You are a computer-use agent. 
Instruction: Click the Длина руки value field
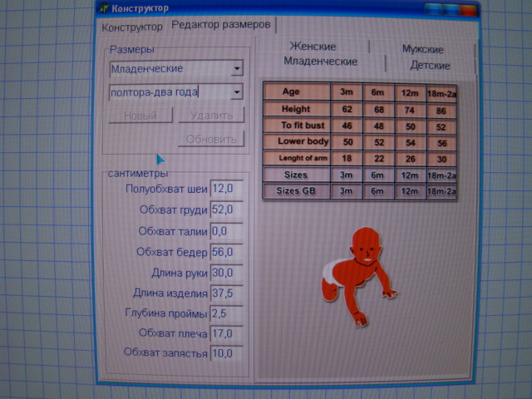coord(227,273)
